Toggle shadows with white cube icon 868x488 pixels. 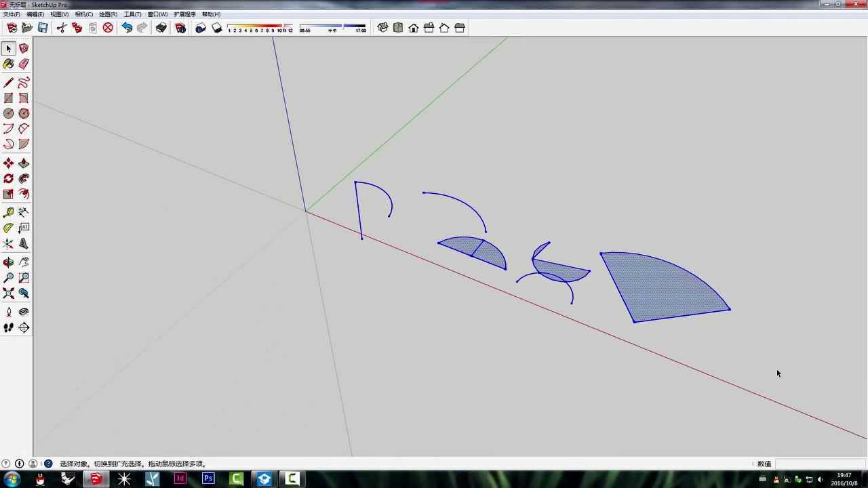[217, 28]
